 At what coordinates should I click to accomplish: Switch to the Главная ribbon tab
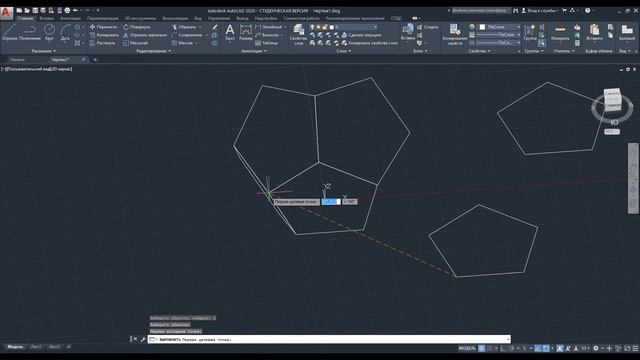(x=25, y=18)
